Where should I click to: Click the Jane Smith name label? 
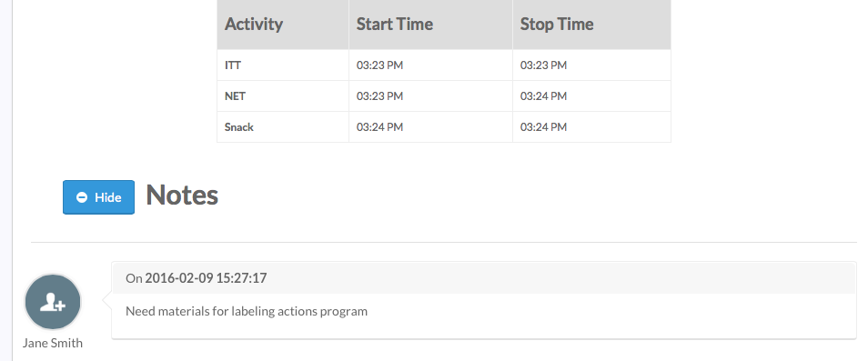tap(53, 343)
